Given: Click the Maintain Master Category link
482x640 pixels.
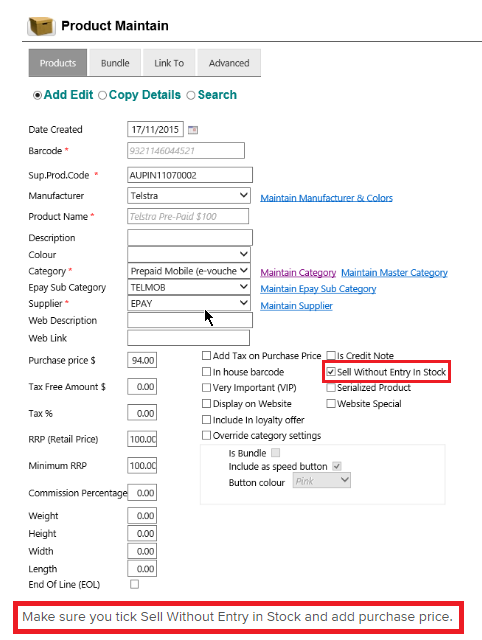Looking at the screenshot, I should 394,272.
